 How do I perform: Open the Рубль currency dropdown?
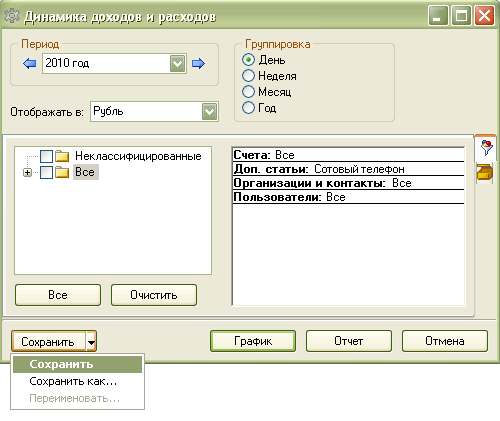click(x=209, y=111)
